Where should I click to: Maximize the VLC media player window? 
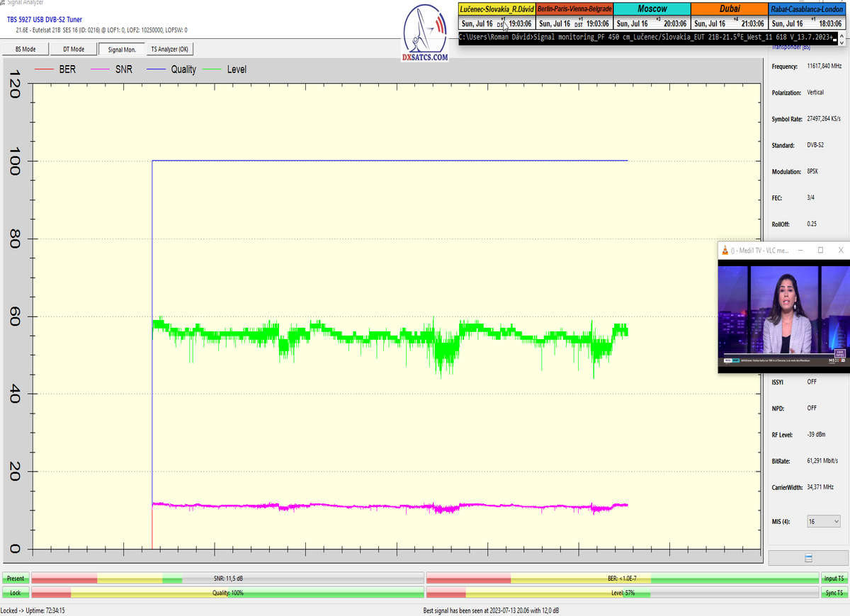click(x=820, y=251)
